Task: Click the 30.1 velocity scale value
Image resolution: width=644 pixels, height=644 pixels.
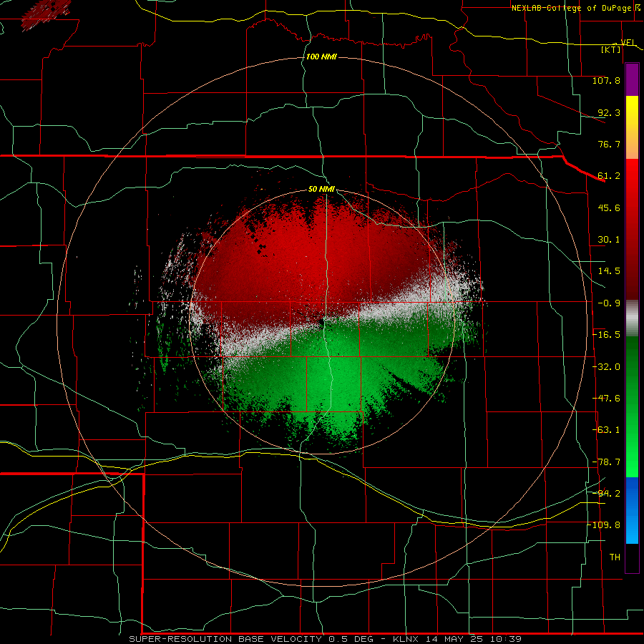Action: click(x=609, y=240)
